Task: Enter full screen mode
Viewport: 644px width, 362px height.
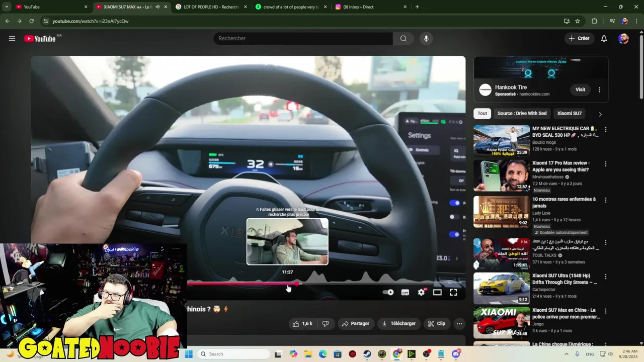Action: (x=453, y=292)
